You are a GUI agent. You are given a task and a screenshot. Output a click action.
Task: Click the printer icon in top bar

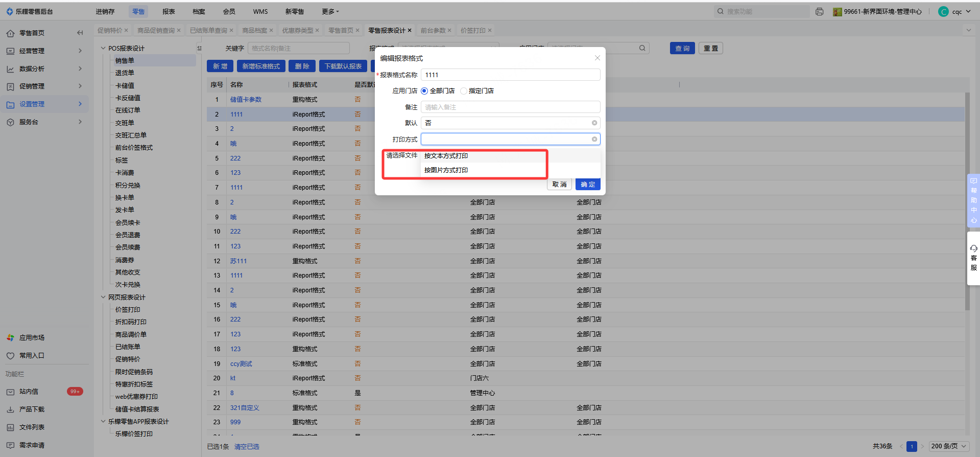tap(819, 11)
